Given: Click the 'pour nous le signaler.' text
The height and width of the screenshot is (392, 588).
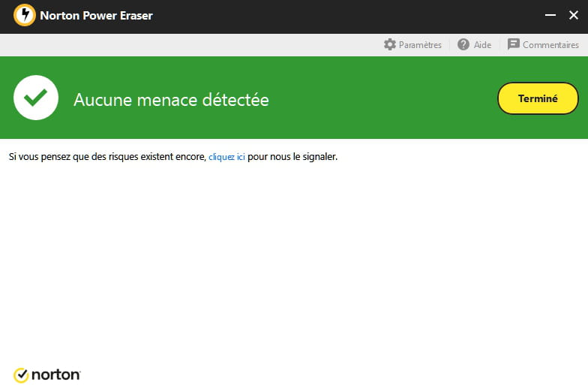Looking at the screenshot, I should (292, 156).
